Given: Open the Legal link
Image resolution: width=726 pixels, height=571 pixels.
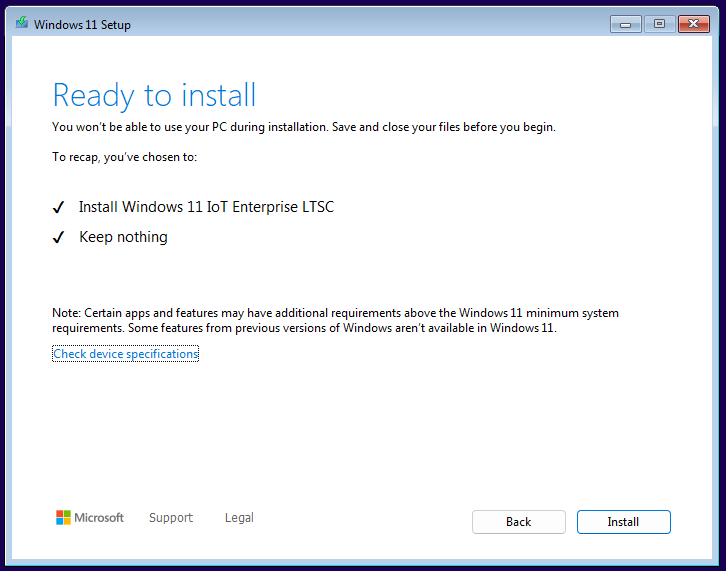Looking at the screenshot, I should (239, 517).
